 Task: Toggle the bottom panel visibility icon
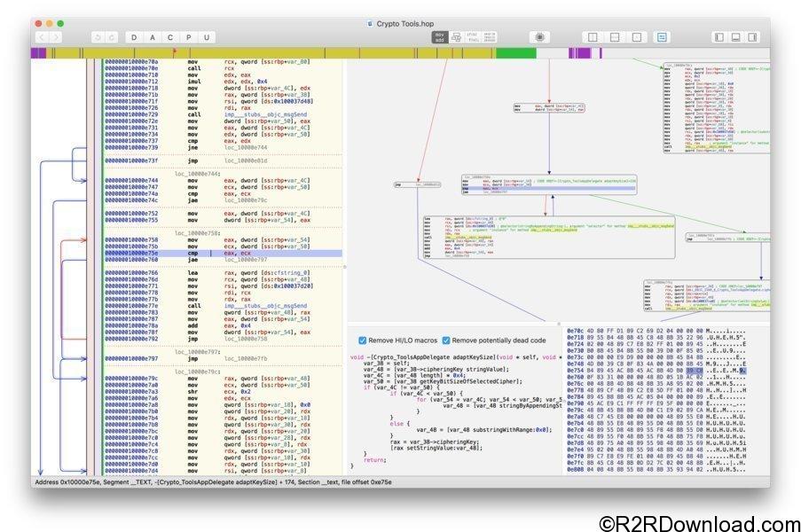pyautogui.click(x=735, y=36)
